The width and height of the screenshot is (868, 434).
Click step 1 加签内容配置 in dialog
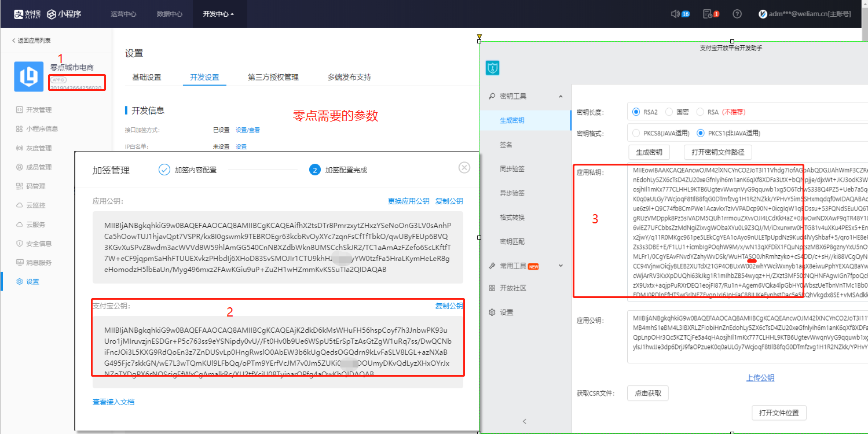[x=188, y=170]
